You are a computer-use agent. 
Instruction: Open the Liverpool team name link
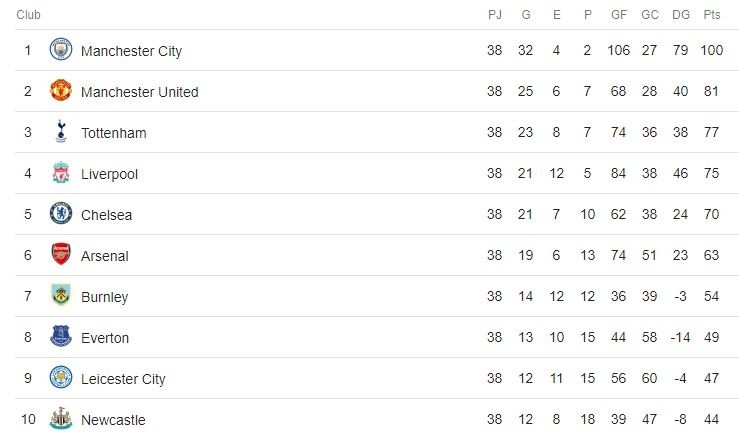(109, 174)
